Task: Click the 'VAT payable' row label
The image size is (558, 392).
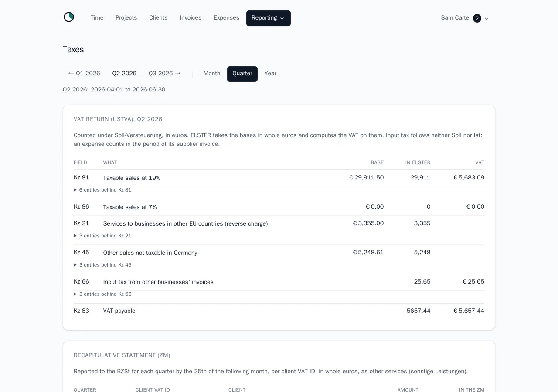Action: click(119, 311)
